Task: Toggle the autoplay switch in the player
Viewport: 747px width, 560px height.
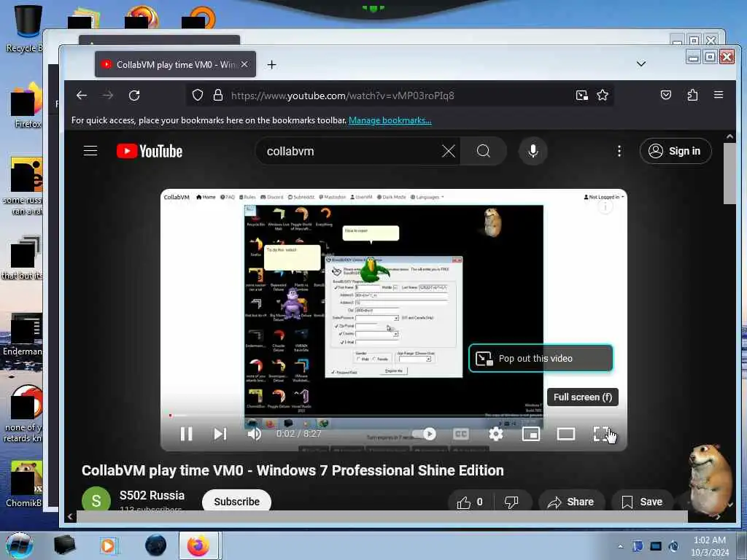Action: [x=424, y=434]
